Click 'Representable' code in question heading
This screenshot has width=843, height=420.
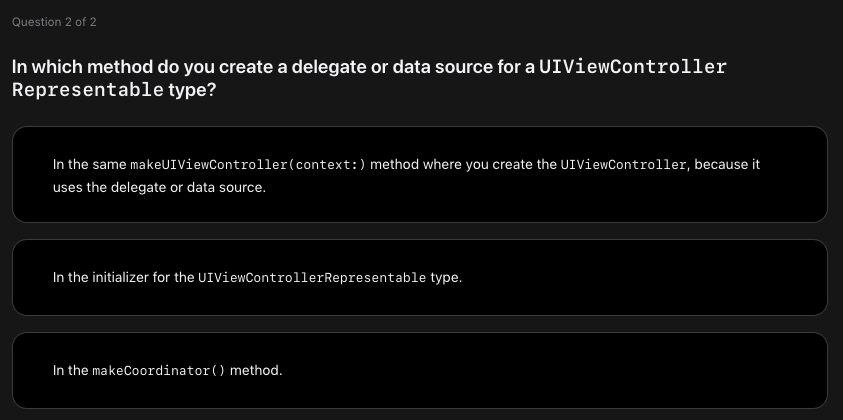[88, 90]
